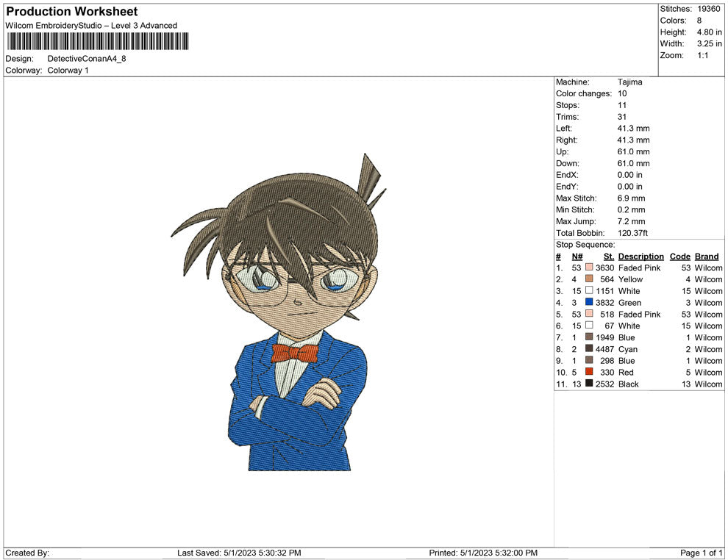728x560 pixels.
Task: Click the Green 3832 blue swatch
Action: (589, 302)
